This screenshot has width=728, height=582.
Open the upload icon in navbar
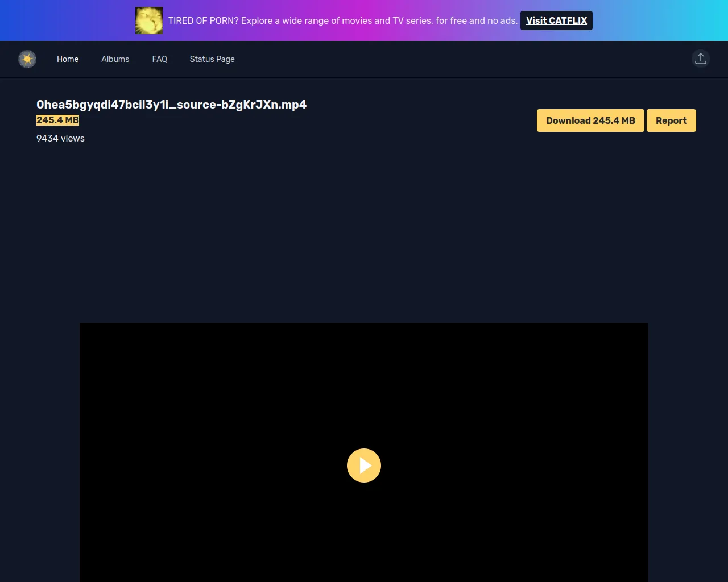pos(701,59)
